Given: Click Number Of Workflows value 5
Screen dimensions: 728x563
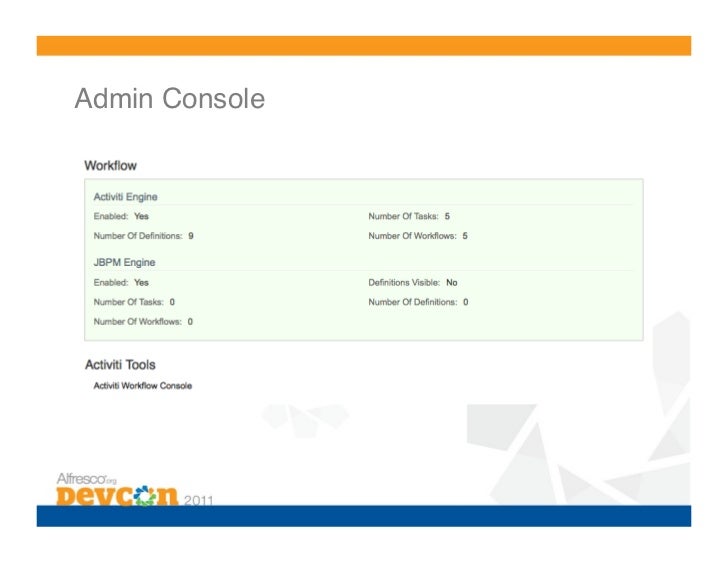Looking at the screenshot, I should 465,236.
